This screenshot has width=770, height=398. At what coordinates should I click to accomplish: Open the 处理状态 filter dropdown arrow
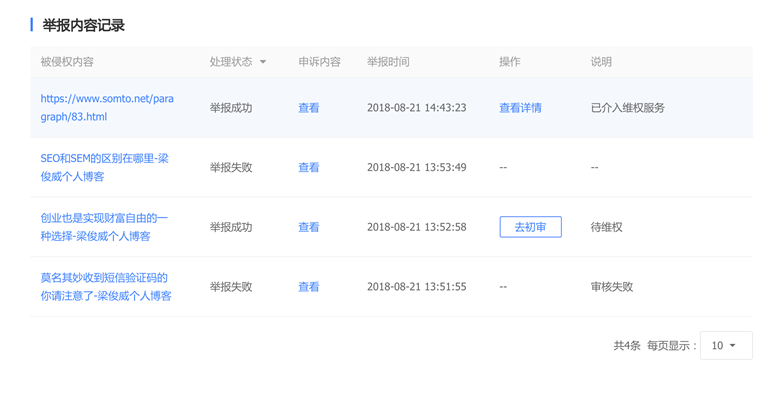pos(263,62)
